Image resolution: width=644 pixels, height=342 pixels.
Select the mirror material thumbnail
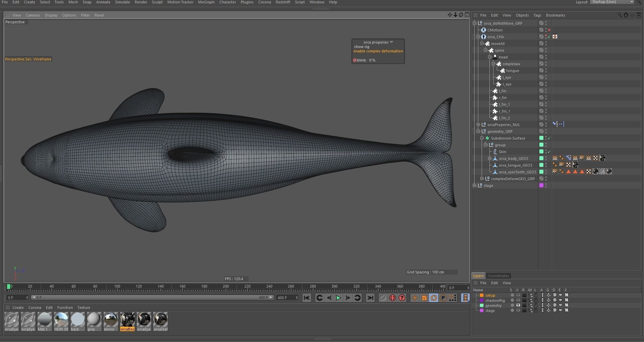click(x=111, y=321)
